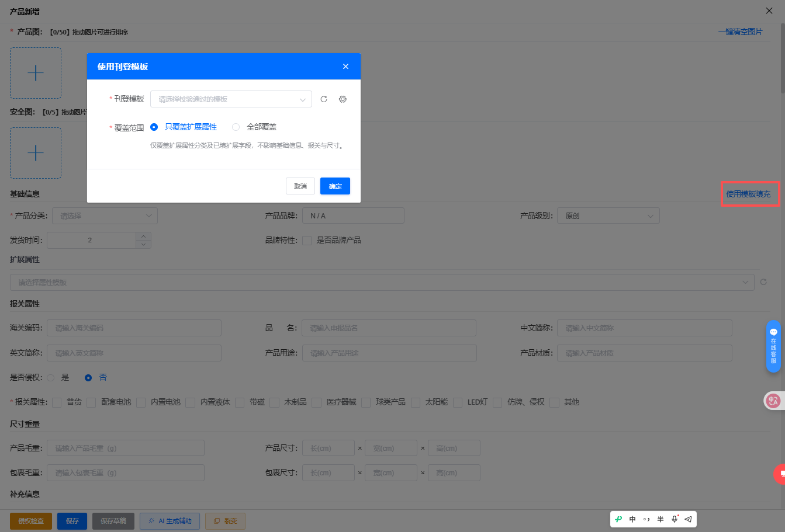Decrease 发货时间 with down arrow
The image size is (785, 532).
pos(144,244)
